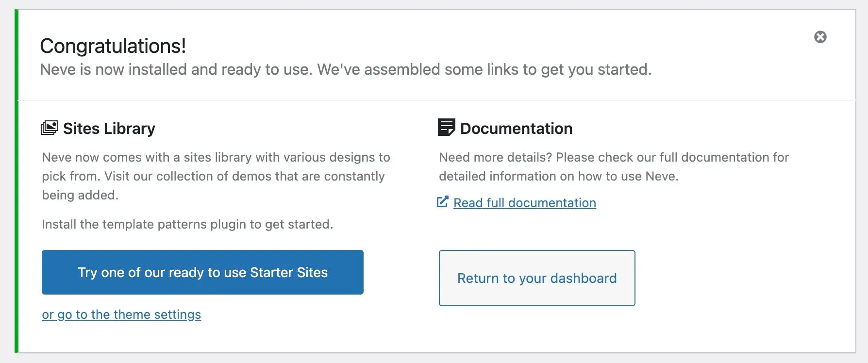Open the Read full documentation link
This screenshot has width=868, height=363.
[524, 203]
